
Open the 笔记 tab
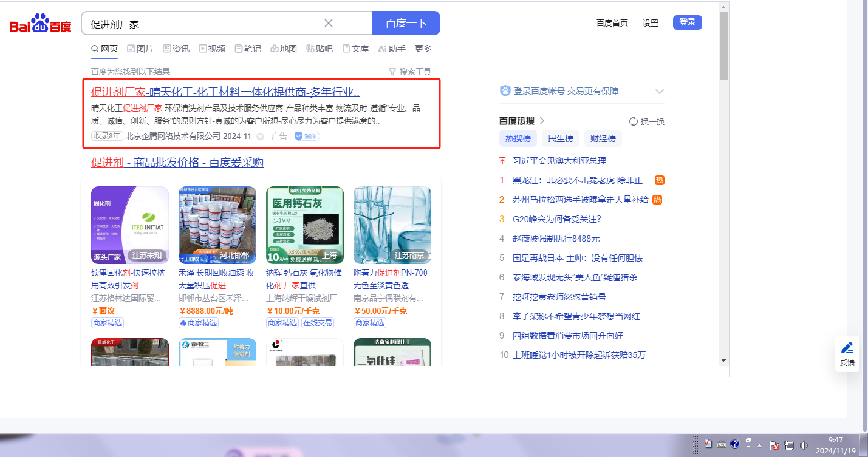coord(248,49)
